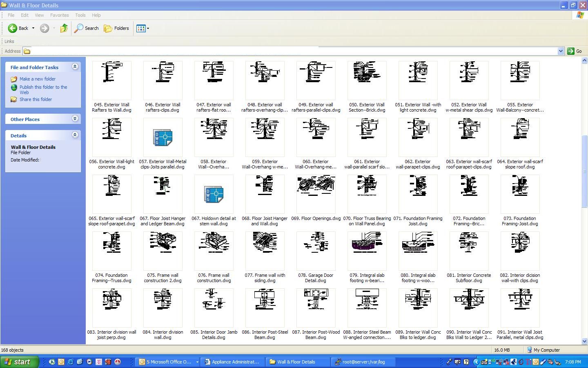Select 087. Interior Post-Wood Beam thumbnail
The width and height of the screenshot is (588, 368).
click(316, 308)
